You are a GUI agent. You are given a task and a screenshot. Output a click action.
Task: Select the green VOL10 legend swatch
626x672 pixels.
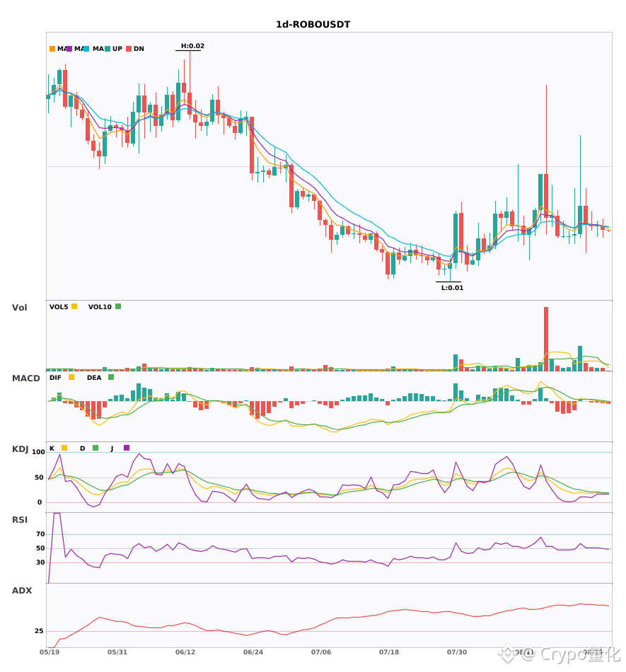tap(118, 306)
